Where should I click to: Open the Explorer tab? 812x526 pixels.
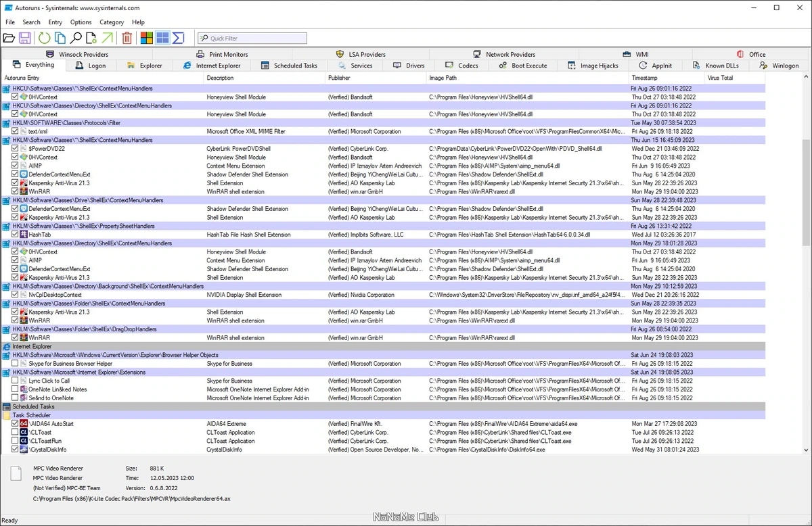click(x=144, y=66)
